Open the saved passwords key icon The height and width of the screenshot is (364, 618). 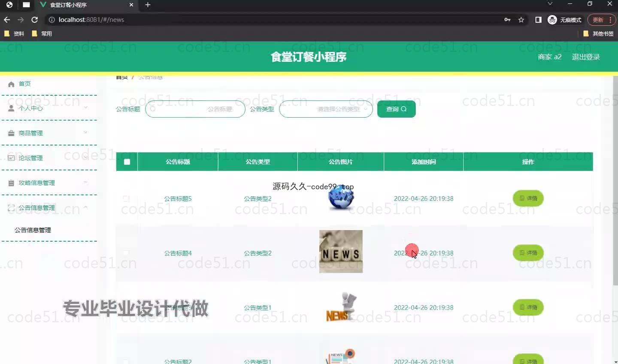click(x=507, y=20)
